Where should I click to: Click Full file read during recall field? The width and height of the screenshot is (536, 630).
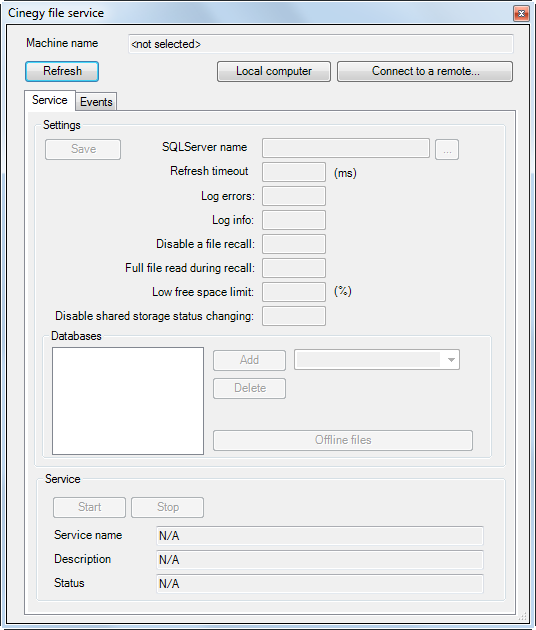294,268
